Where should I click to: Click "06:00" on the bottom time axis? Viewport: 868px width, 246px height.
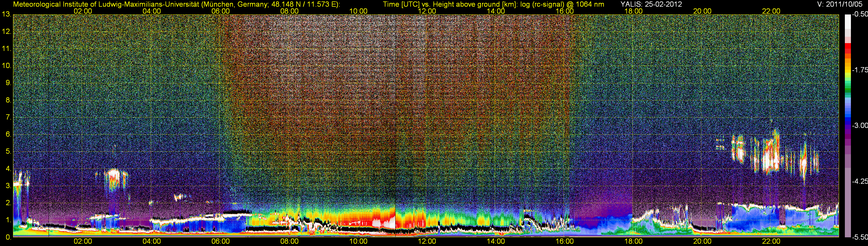coord(221,242)
